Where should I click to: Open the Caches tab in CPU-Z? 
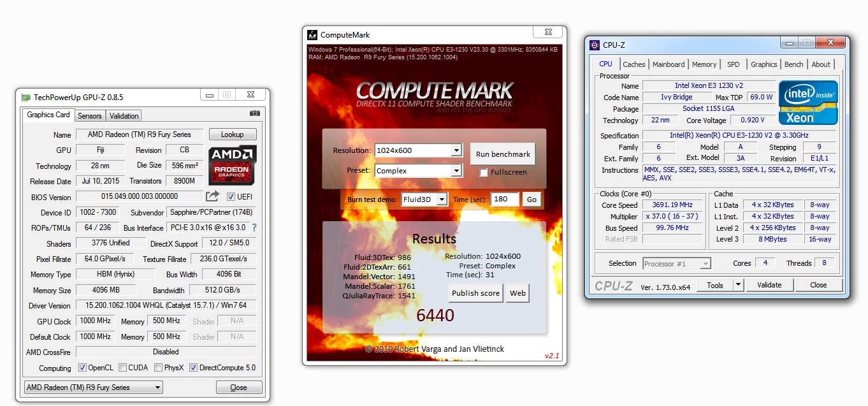634,64
